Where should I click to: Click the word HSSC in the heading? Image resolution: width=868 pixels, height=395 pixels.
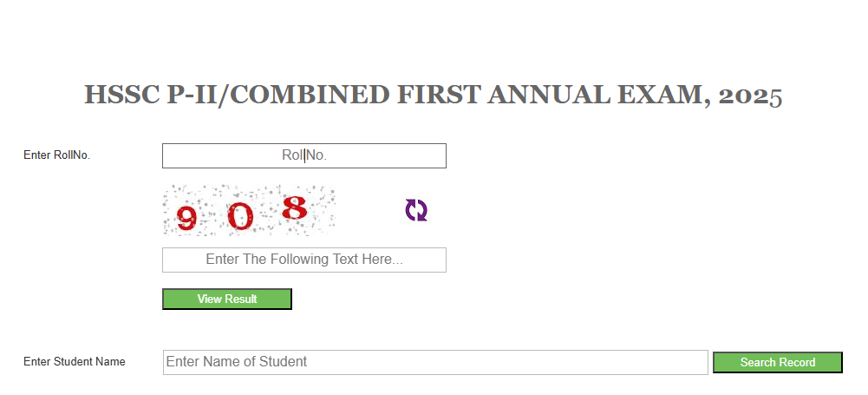coord(121,95)
